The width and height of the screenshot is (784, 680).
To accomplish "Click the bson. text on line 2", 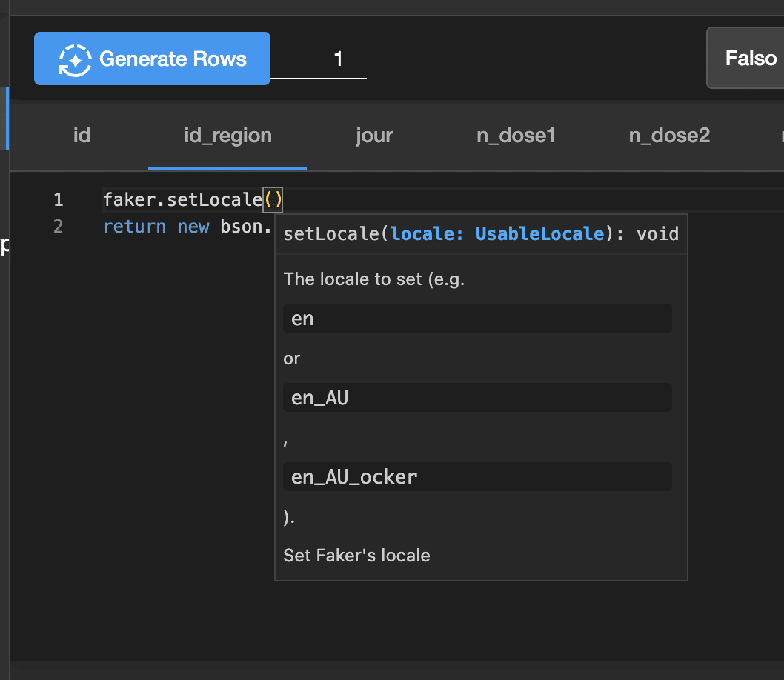I will (246, 227).
